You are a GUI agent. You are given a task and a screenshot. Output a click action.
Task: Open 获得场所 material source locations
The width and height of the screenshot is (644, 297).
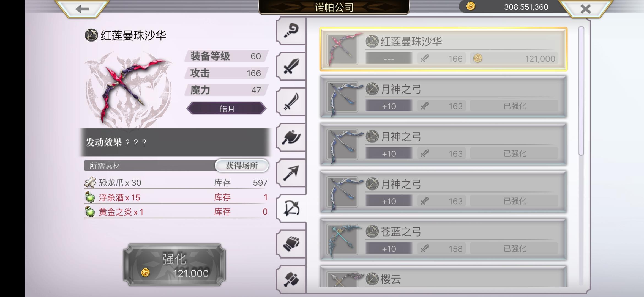[x=242, y=166]
